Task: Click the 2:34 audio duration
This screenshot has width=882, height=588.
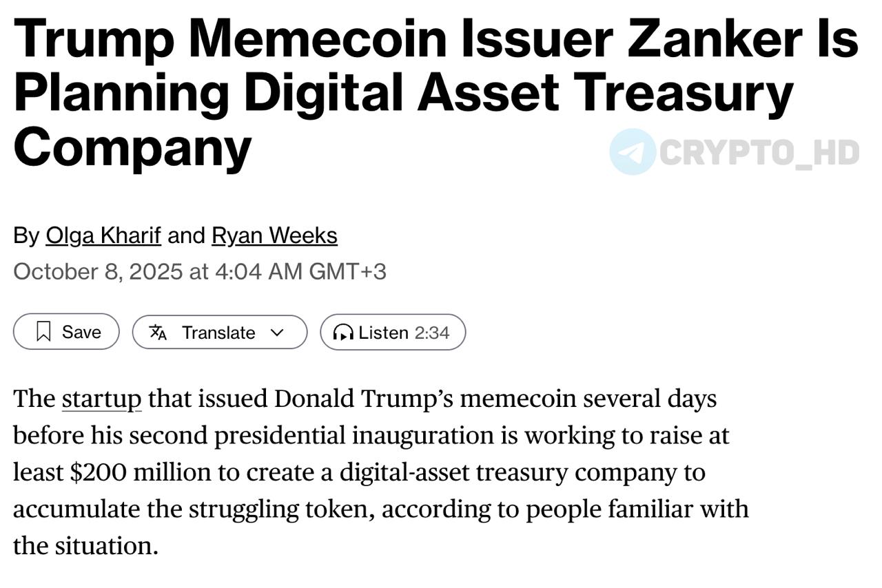Action: click(432, 333)
